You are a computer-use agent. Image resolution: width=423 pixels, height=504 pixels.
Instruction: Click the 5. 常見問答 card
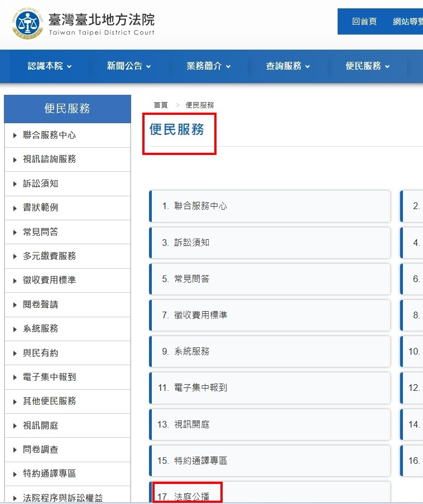(x=270, y=279)
